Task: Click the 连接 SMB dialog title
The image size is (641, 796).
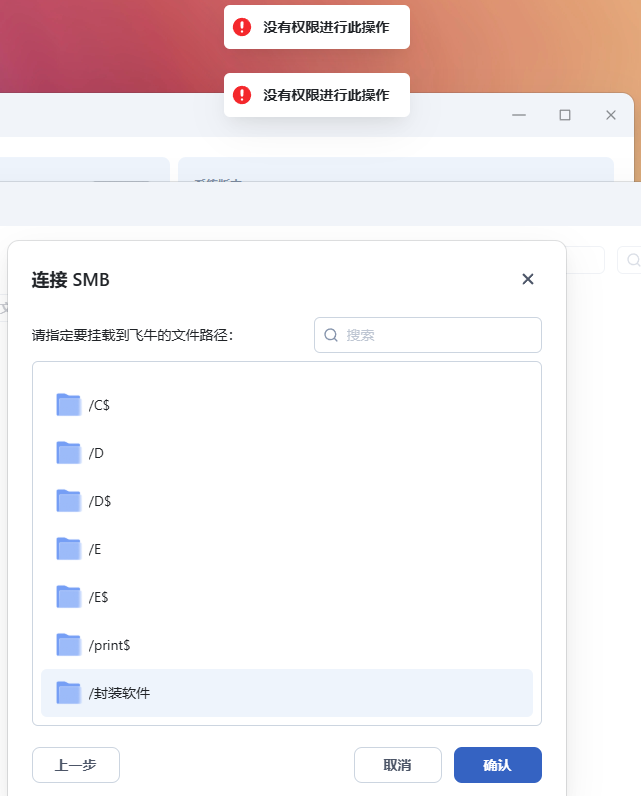Action: pos(71,280)
